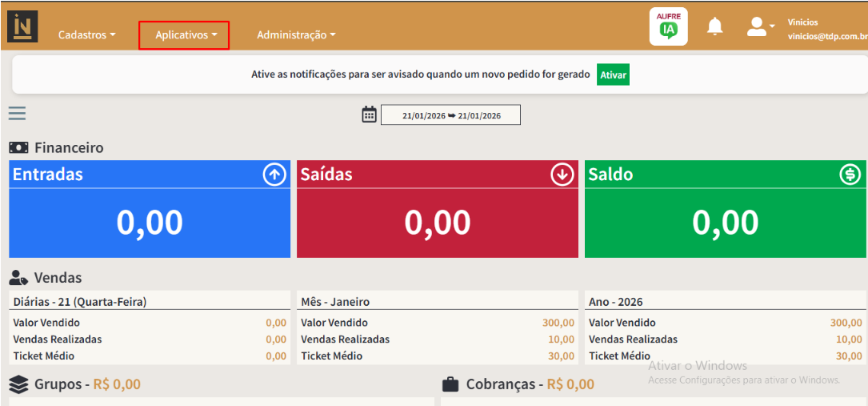The height and width of the screenshot is (406, 868).
Task: Toggle the hamburger sidebar menu
Action: pyautogui.click(x=18, y=115)
